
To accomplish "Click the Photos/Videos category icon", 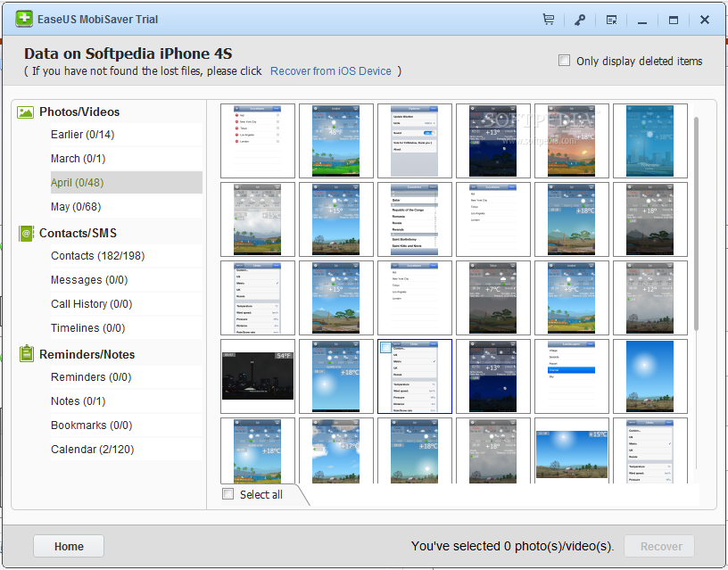I will tap(25, 112).
